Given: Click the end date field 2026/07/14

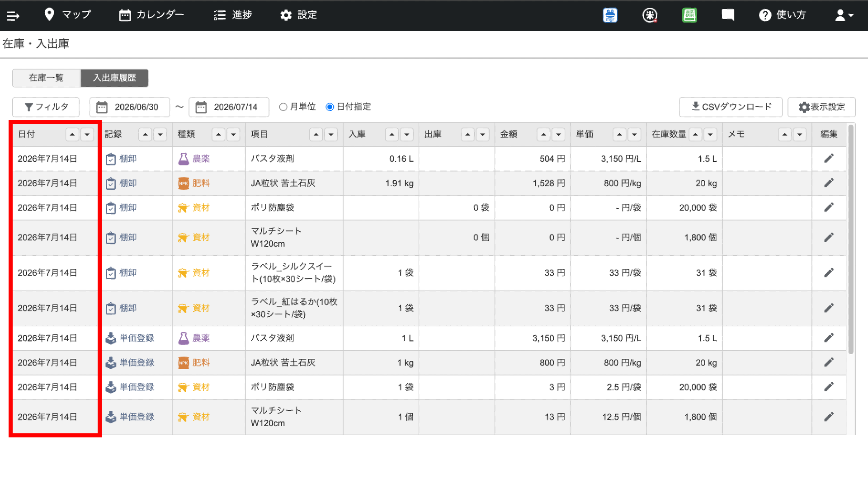Looking at the screenshot, I should pyautogui.click(x=229, y=107).
